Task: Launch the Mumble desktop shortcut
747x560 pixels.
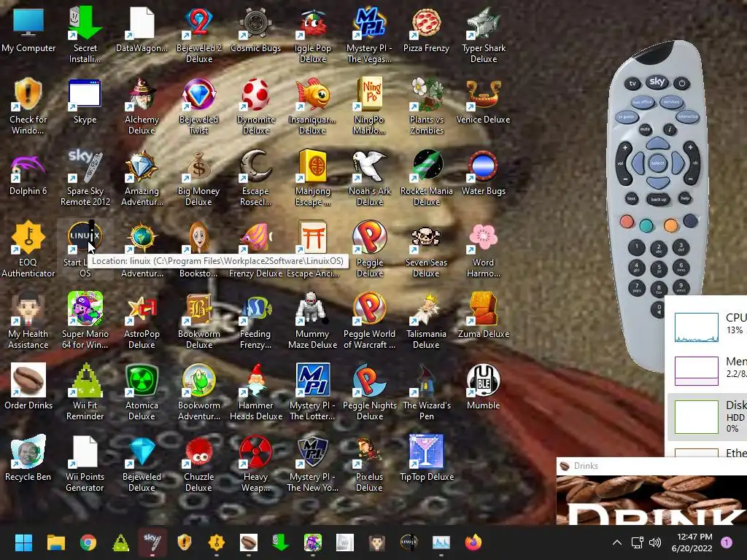Action: pyautogui.click(x=483, y=388)
